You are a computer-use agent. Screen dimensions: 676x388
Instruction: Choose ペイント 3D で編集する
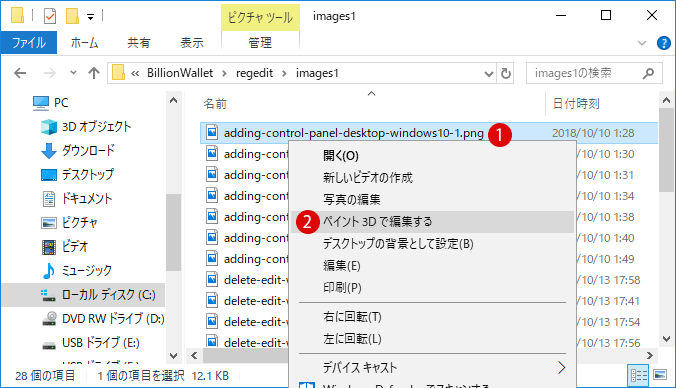click(x=432, y=222)
